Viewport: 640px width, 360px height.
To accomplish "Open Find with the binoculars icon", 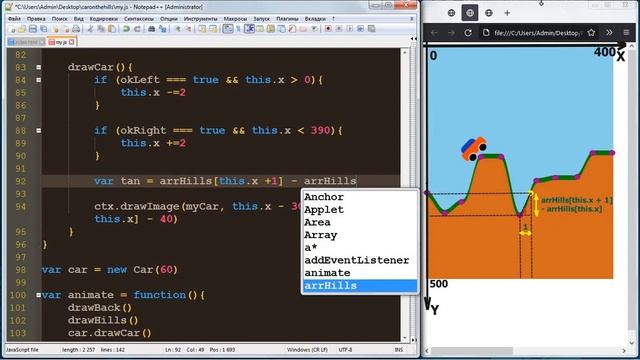I will tap(151, 29).
